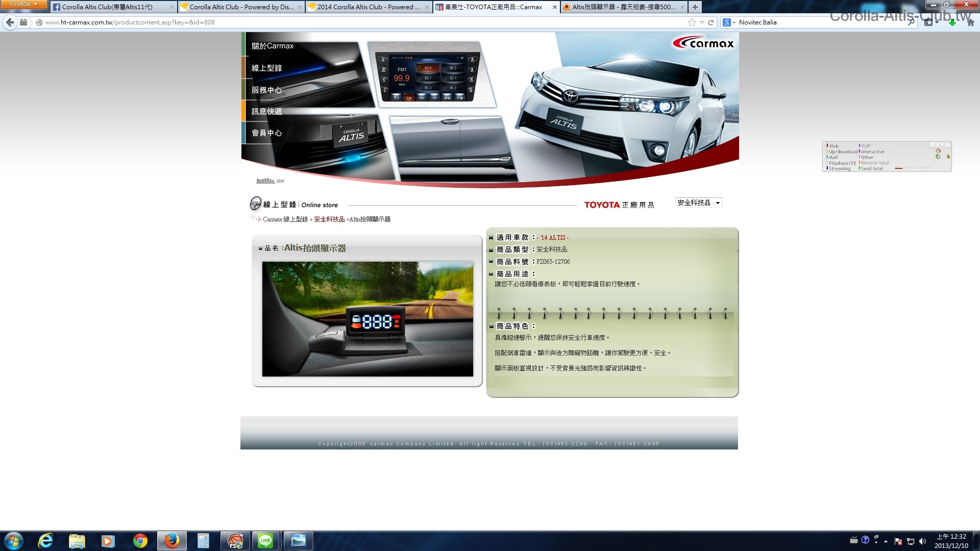Image resolution: width=980 pixels, height=551 pixels.
Task: Open the picture viewer taskbar icon
Action: [x=298, y=541]
